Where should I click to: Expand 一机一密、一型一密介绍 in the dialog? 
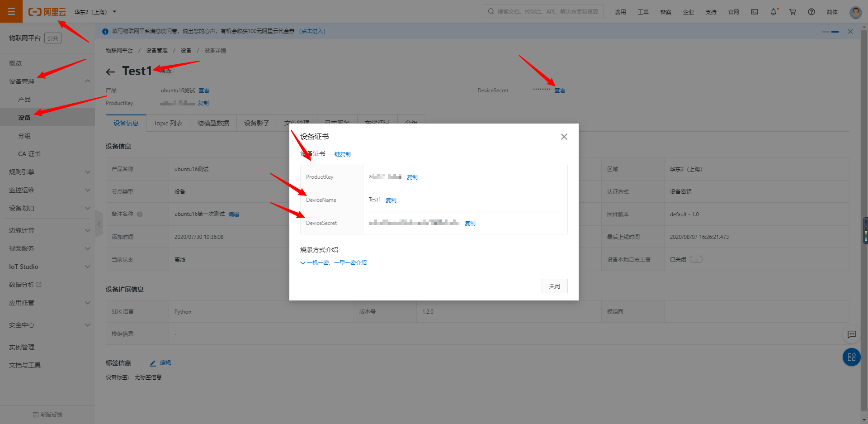point(334,263)
